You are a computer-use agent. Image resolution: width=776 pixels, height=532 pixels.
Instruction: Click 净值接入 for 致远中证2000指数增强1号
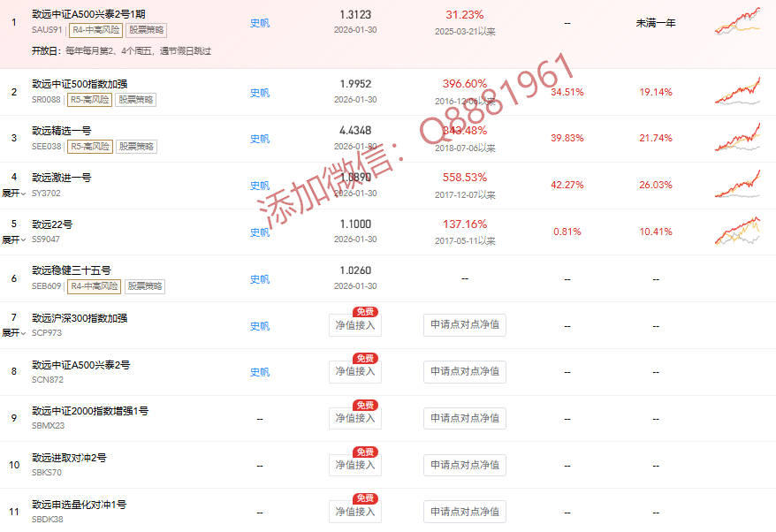coord(355,419)
